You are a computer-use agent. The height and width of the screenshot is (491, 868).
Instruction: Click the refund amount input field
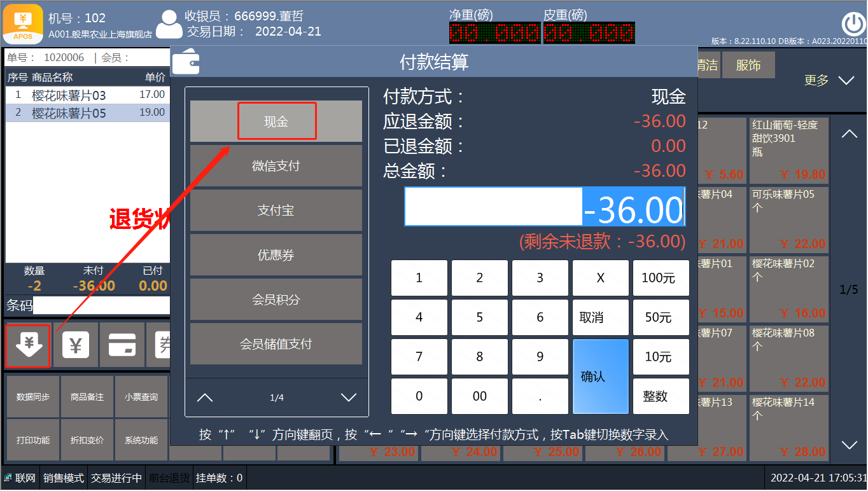(545, 206)
